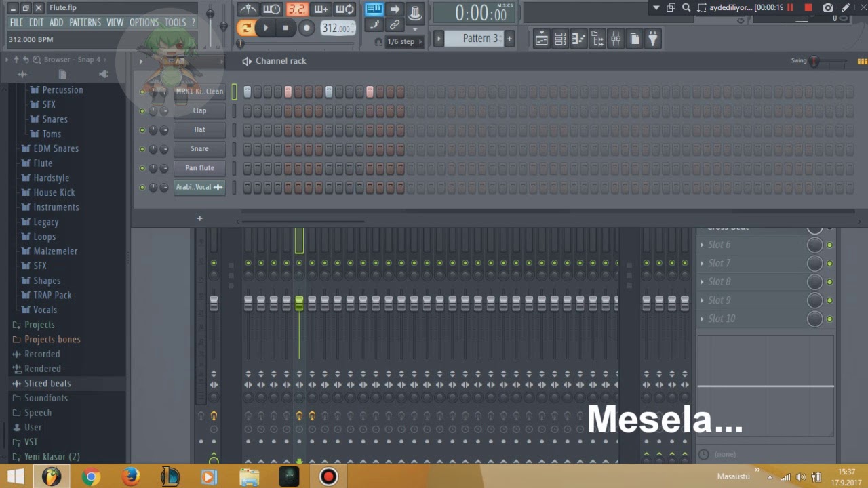Mute the Snare channel
The width and height of the screenshot is (868, 488).
(142, 148)
